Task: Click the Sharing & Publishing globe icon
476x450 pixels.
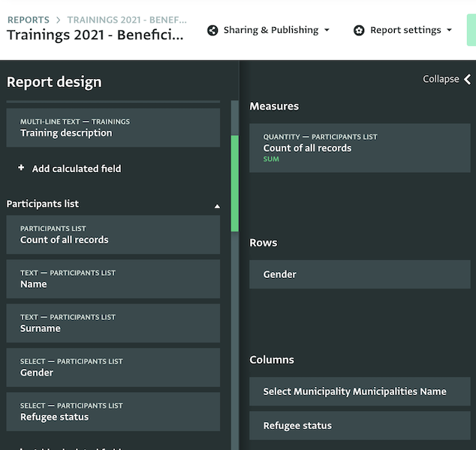Action: tap(212, 30)
